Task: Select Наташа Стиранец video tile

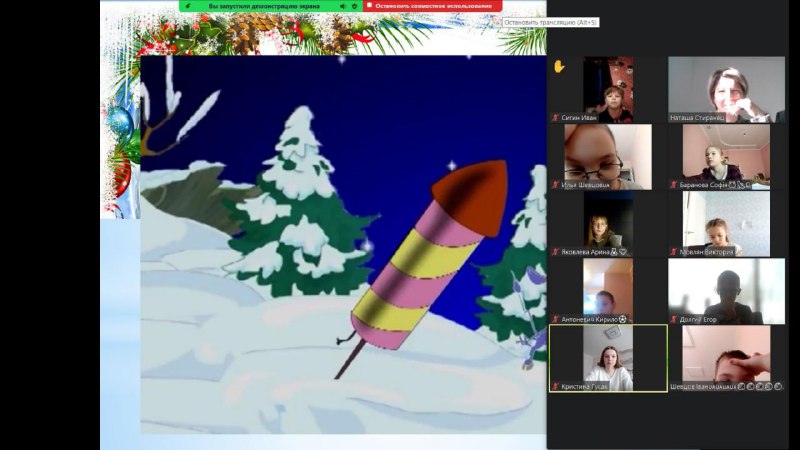Action: [x=726, y=88]
